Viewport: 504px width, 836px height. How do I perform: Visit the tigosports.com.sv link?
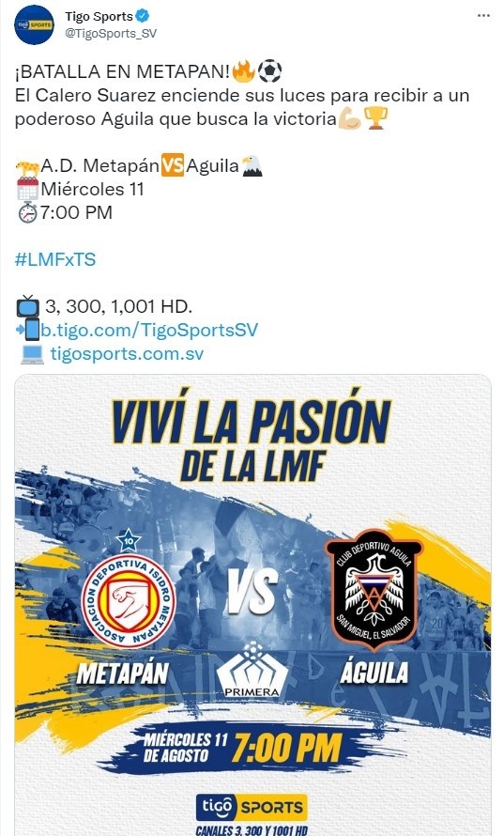click(x=127, y=353)
